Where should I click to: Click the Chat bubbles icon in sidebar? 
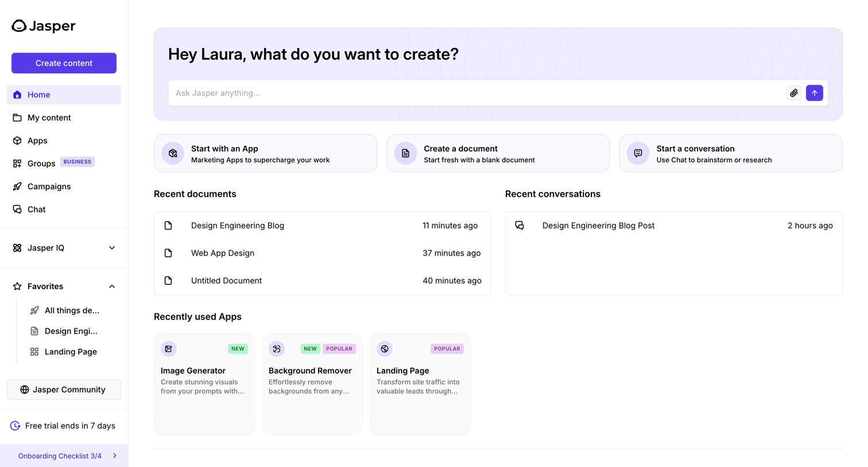[17, 209]
